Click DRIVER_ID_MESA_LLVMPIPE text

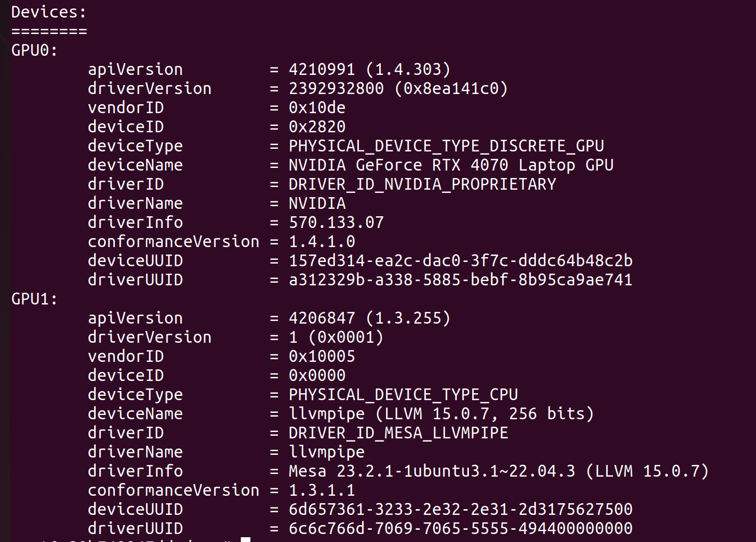(398, 433)
